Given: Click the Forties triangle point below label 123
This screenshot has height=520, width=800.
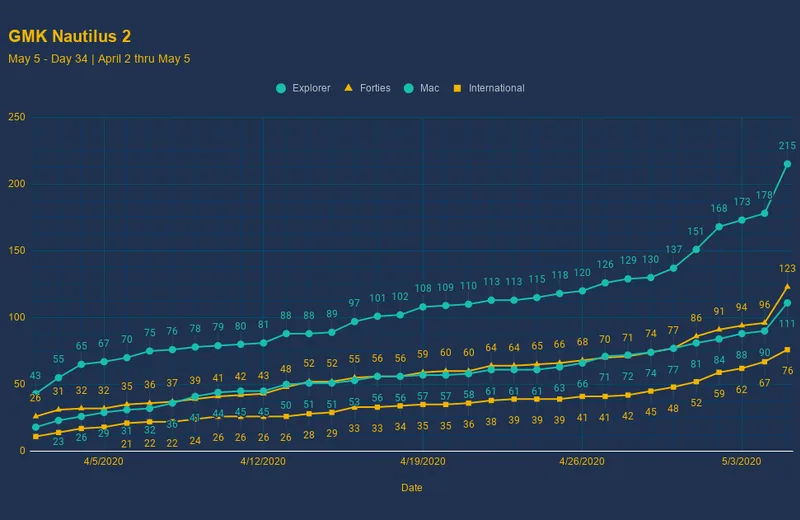Looking at the screenshot, I should 787,286.
